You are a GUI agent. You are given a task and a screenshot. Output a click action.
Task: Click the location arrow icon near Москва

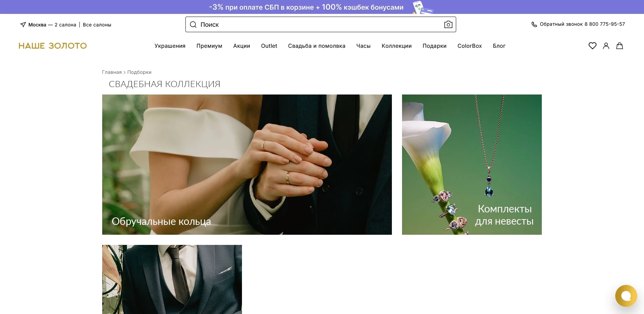[23, 24]
